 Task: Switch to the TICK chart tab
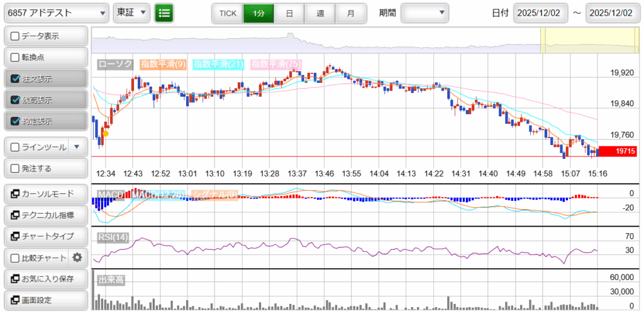pos(227,13)
